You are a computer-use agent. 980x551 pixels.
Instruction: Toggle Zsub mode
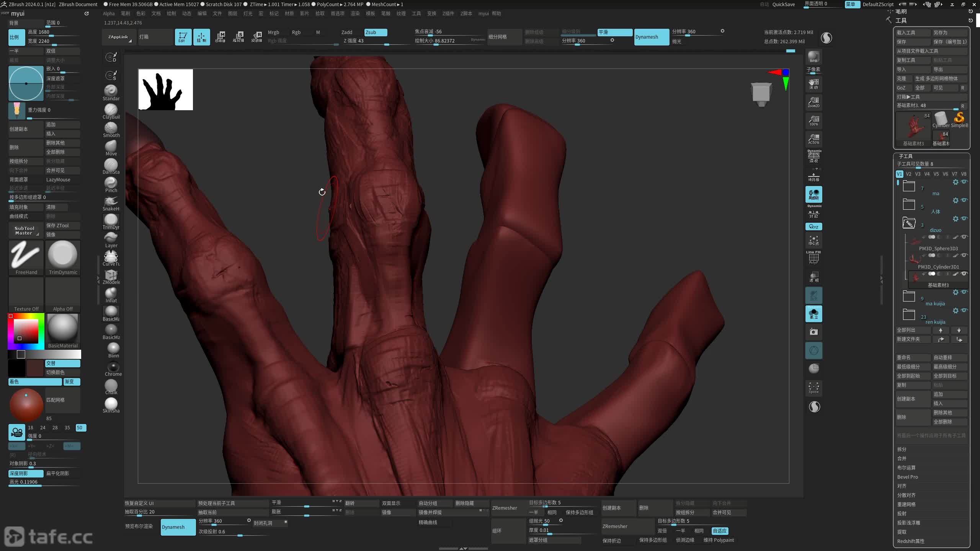point(375,32)
